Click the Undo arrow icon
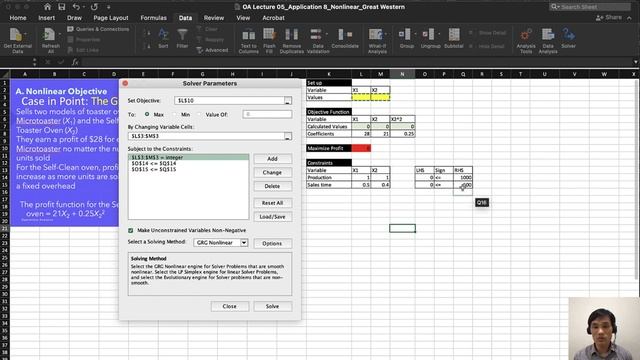640x360 pixels. [x=76, y=7]
